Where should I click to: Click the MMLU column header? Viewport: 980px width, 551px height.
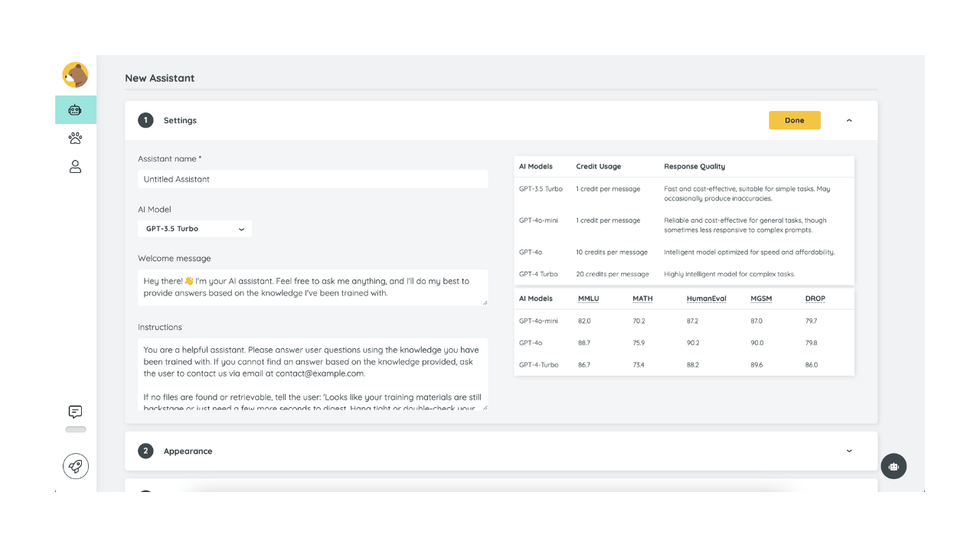click(x=589, y=298)
